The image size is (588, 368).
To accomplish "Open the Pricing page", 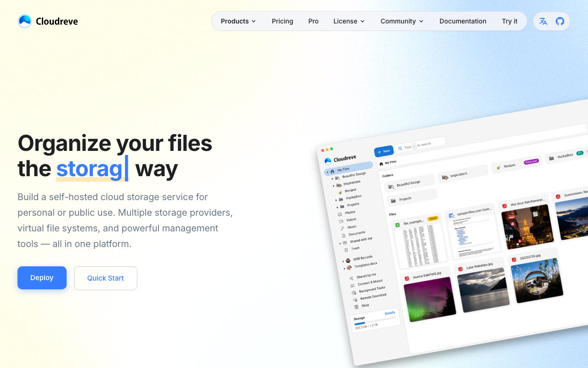I will click(283, 21).
